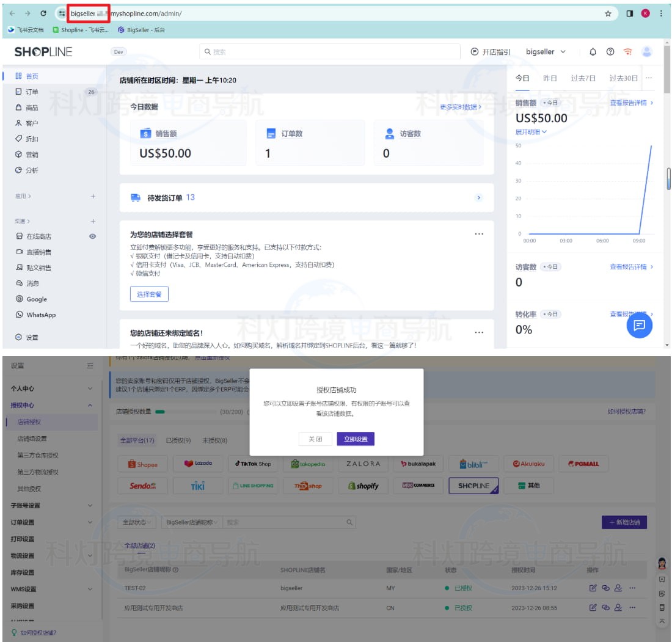Toggle eye icon beside 在线商店
The image size is (672, 642).
point(92,236)
